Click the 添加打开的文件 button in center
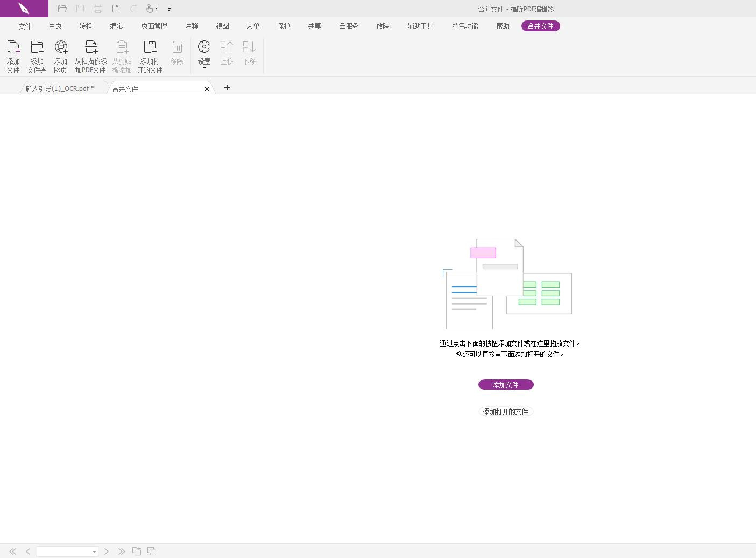 [505, 412]
